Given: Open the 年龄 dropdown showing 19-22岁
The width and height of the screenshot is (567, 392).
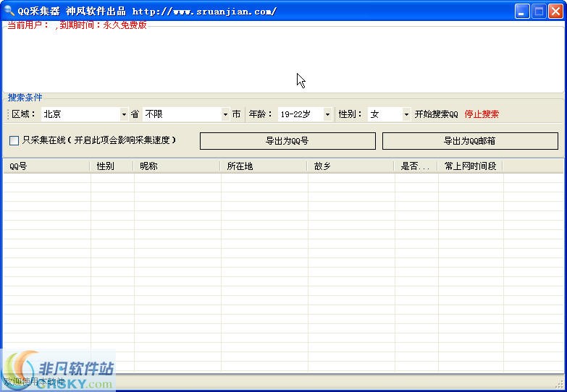Looking at the screenshot, I should (304, 114).
